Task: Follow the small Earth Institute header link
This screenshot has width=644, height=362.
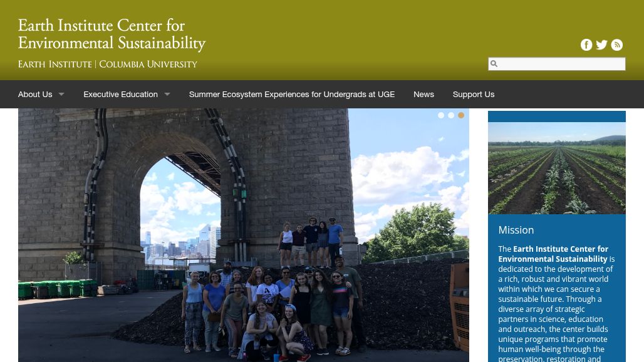Action: click(55, 64)
